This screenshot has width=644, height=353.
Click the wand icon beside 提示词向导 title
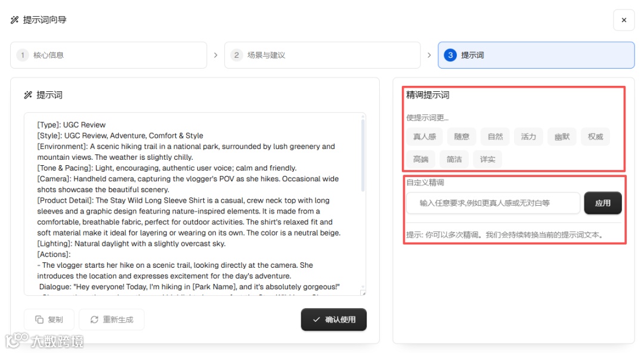tap(15, 20)
